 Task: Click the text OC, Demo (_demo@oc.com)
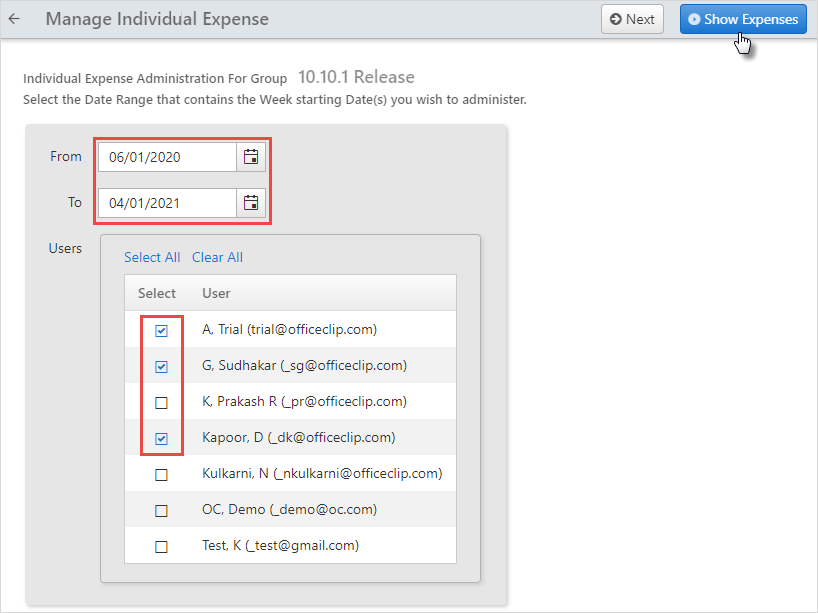point(290,510)
